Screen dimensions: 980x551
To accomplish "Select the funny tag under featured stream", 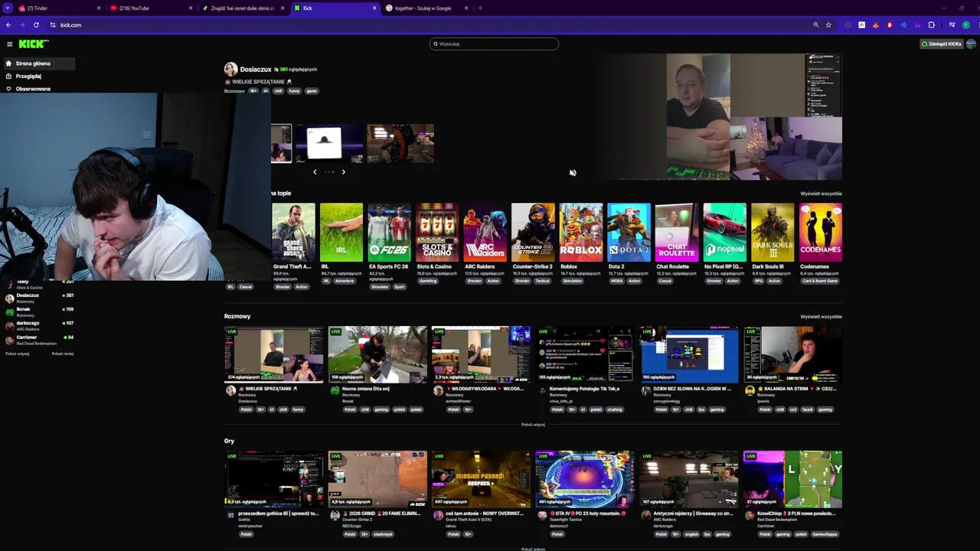I will tap(294, 91).
